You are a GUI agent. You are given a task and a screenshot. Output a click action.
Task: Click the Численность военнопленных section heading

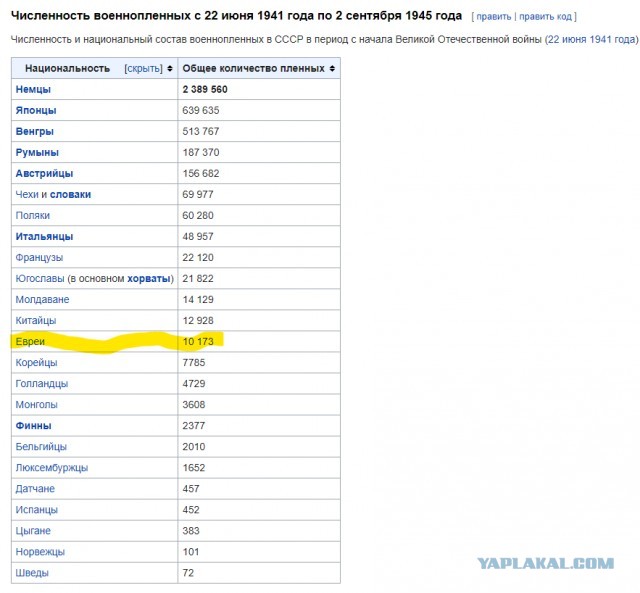tap(236, 16)
